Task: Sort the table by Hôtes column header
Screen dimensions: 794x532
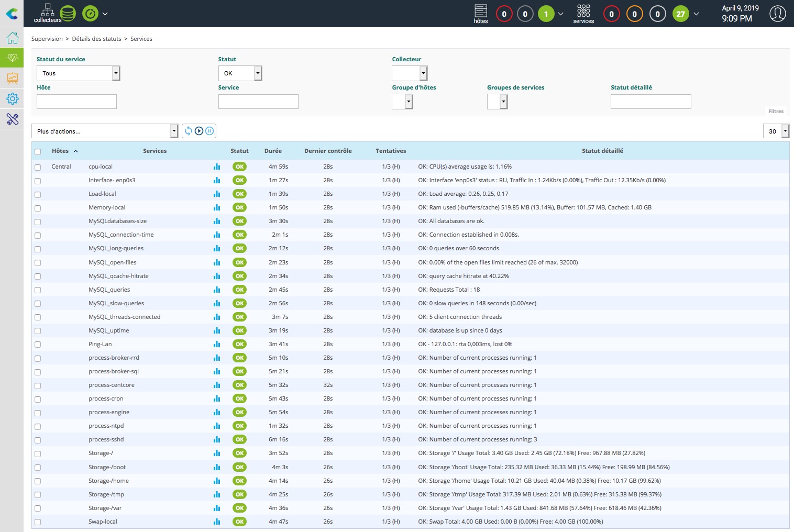Action: [x=60, y=151]
